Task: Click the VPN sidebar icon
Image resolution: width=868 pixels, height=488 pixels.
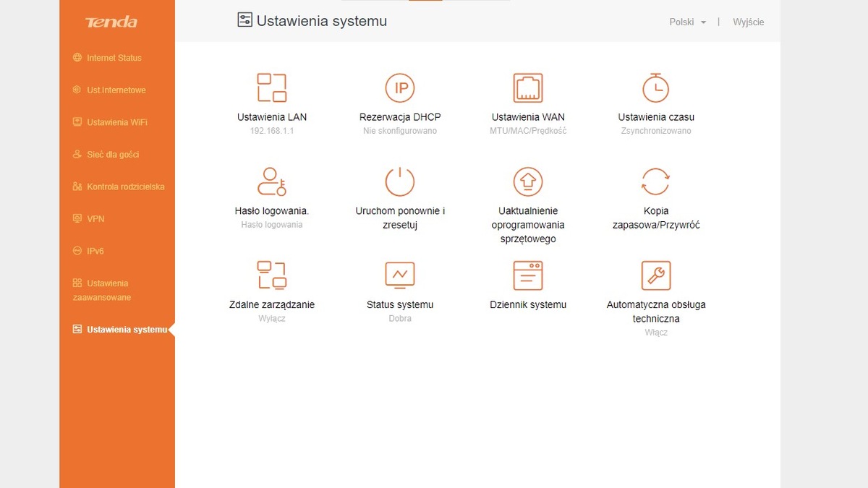Action: [77, 218]
